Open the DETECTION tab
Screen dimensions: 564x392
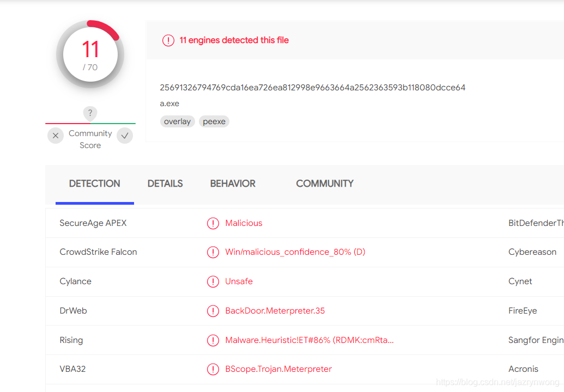pos(95,183)
